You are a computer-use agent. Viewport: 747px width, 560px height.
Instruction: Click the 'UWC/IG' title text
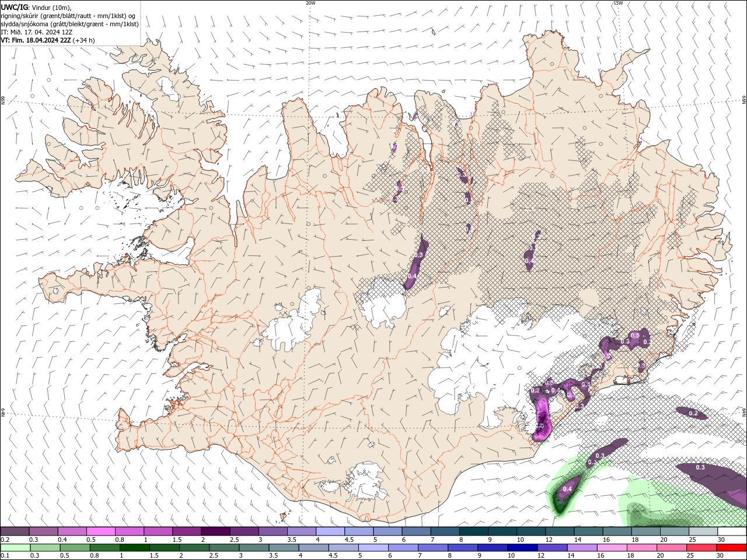[x=14, y=7]
